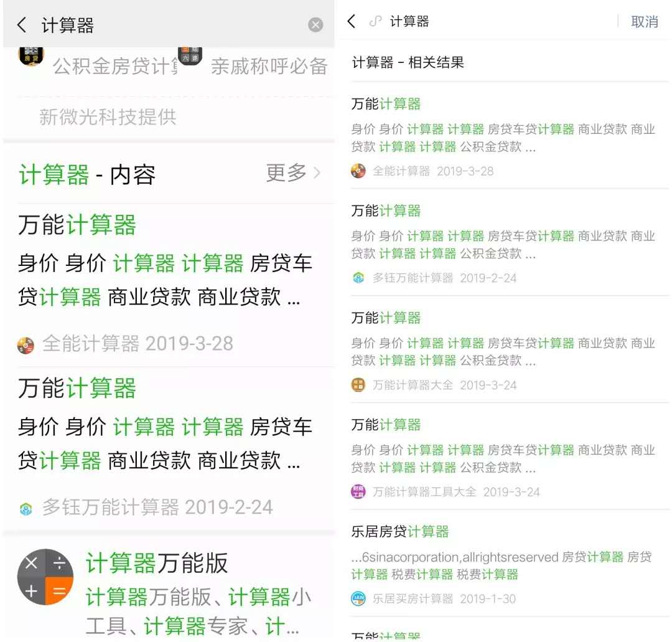Viewport: 672px width, 642px height.
Task: Tap the mini program link icon beside search
Action: point(375,21)
